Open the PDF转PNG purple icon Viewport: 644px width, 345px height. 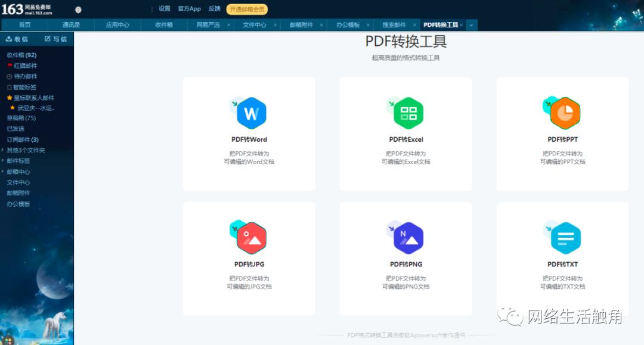[x=406, y=238]
